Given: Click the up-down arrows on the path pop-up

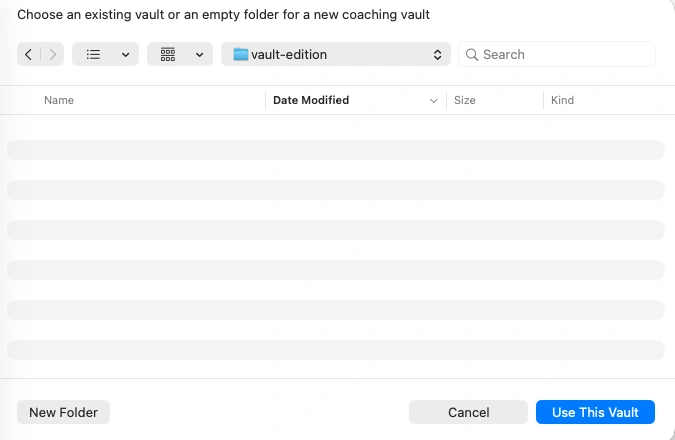Looking at the screenshot, I should coord(438,54).
